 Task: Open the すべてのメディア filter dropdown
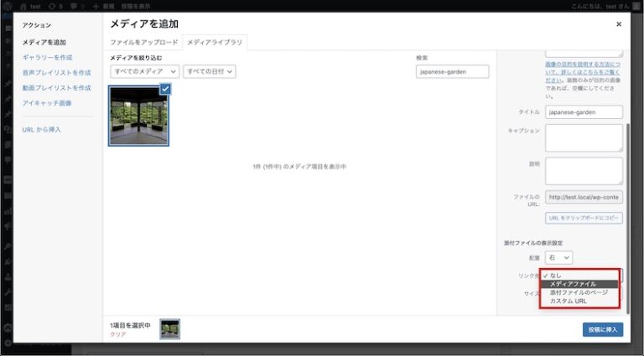[144, 72]
